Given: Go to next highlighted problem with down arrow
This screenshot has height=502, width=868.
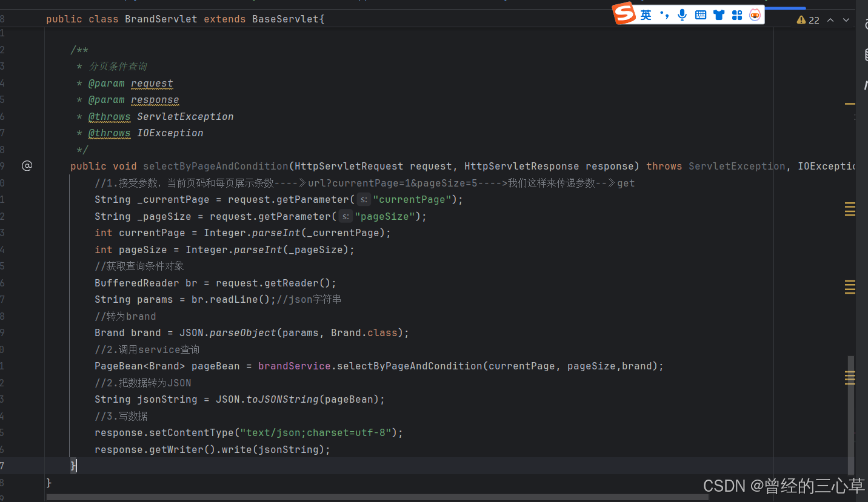Looking at the screenshot, I should point(846,20).
